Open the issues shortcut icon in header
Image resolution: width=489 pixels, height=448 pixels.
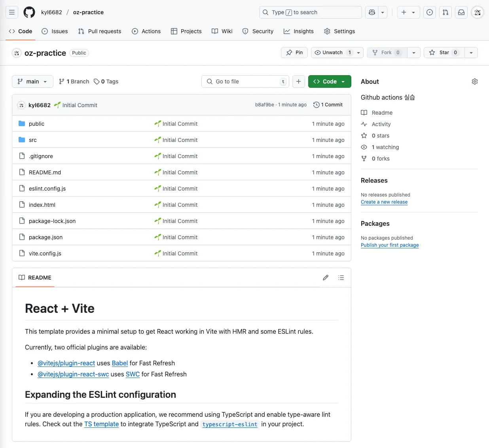tap(430, 12)
